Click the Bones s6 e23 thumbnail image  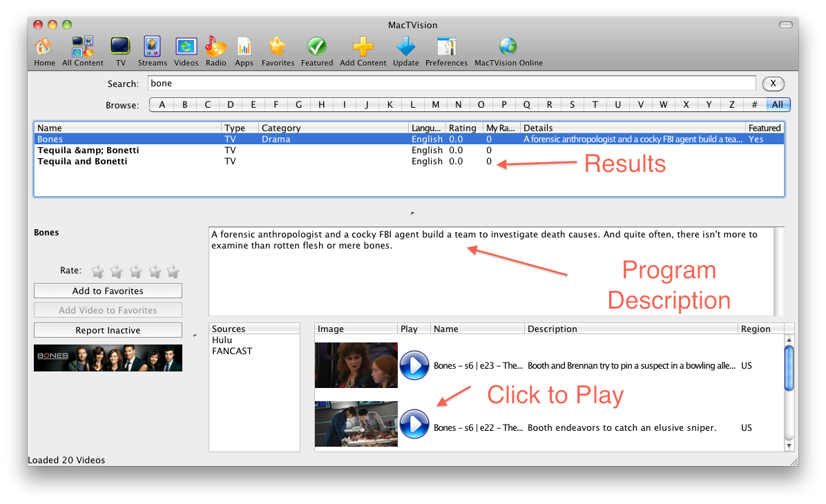coord(356,365)
